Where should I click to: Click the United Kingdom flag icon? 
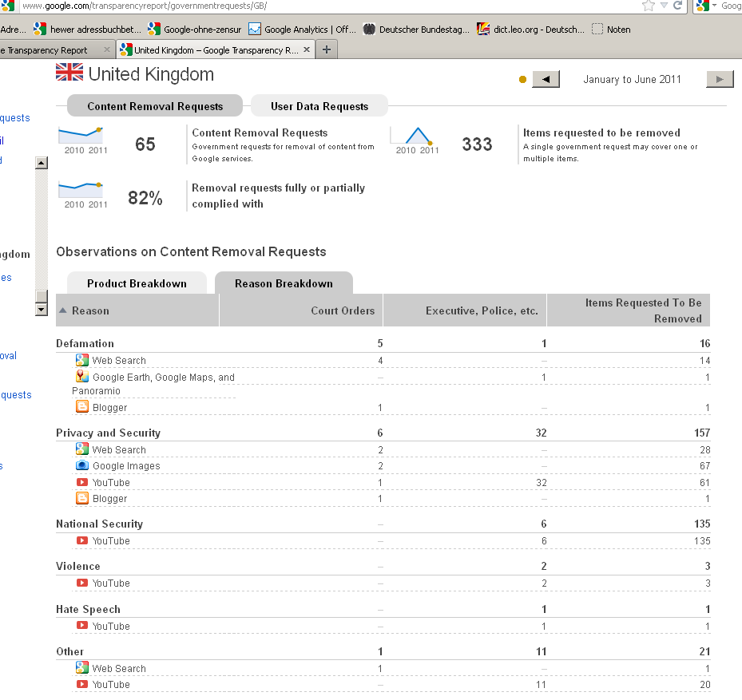point(69,73)
